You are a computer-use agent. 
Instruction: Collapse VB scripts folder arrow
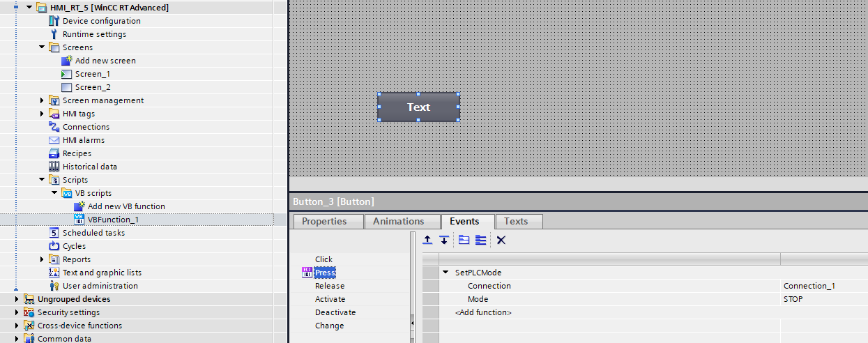tap(54, 193)
